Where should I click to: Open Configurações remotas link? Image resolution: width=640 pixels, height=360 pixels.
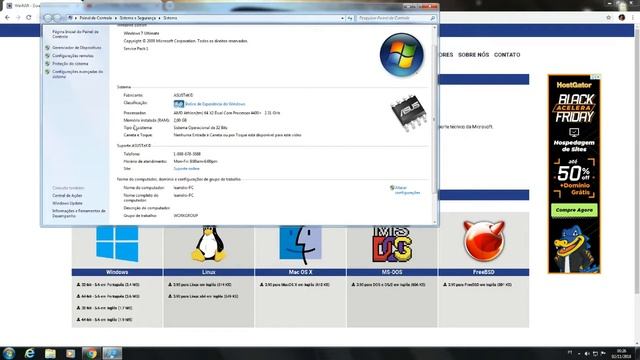[73, 56]
